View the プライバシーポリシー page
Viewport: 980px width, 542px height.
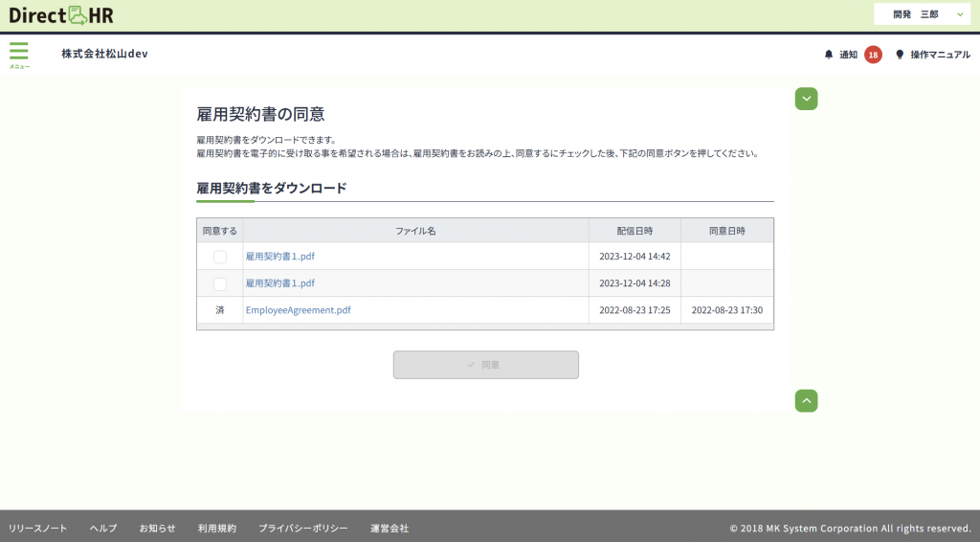302,528
